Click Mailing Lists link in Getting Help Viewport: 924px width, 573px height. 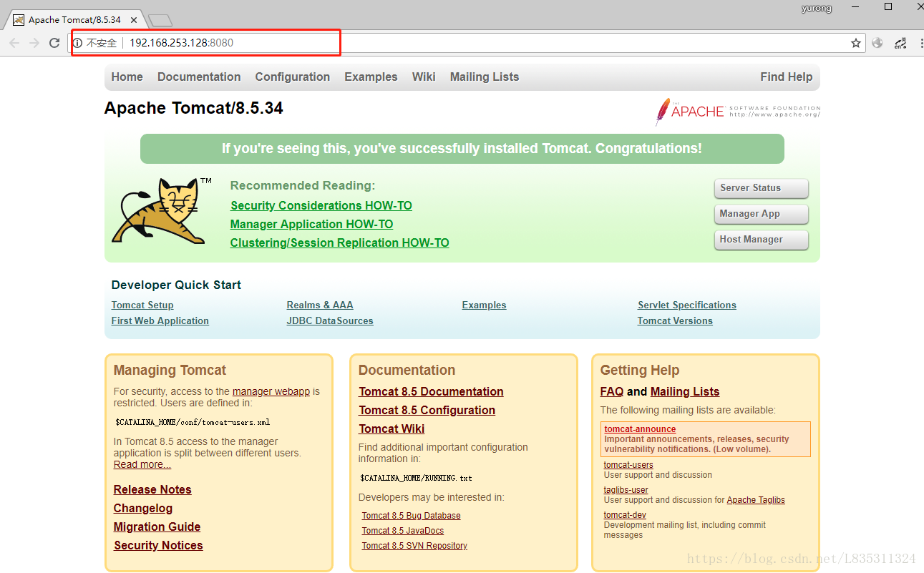(685, 392)
